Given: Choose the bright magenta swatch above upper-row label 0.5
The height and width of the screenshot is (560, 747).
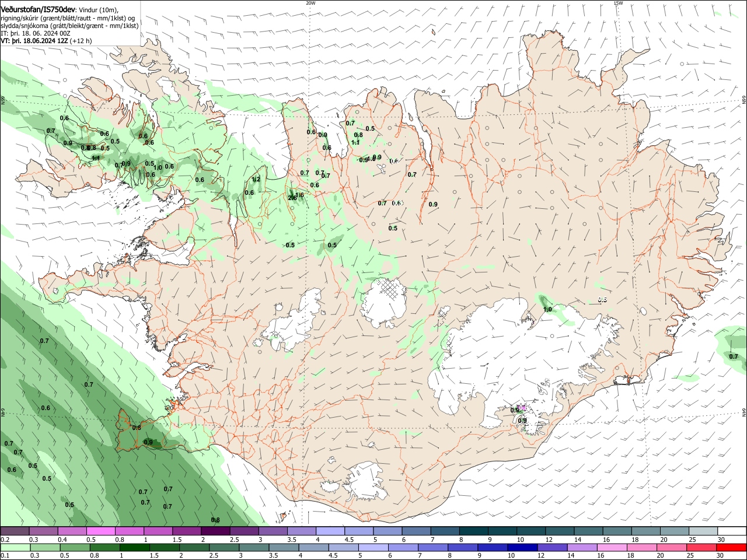Looking at the screenshot, I should (100, 531).
